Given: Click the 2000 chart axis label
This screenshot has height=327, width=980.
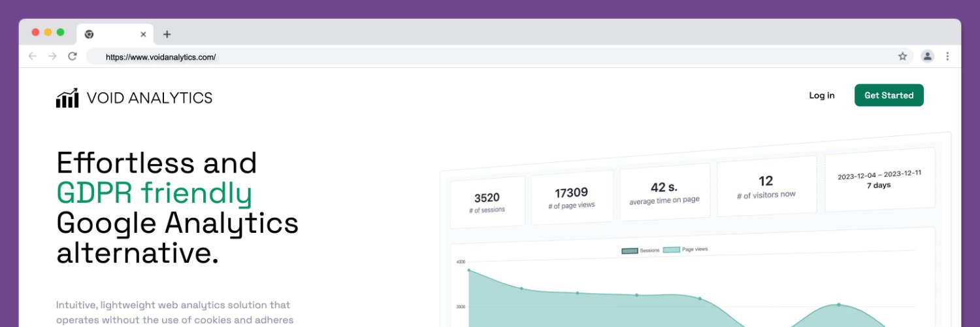Looking at the screenshot, I should (461, 307).
